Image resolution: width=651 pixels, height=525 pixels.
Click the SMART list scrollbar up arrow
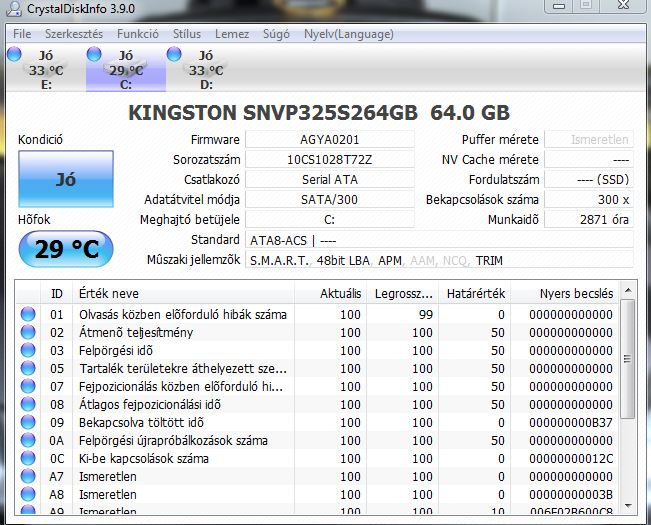tap(628, 291)
